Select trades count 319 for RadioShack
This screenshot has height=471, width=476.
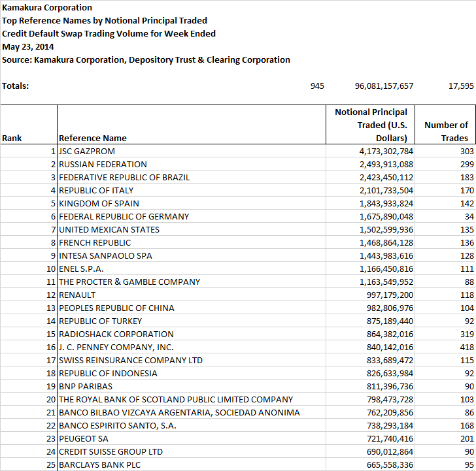(x=445, y=334)
